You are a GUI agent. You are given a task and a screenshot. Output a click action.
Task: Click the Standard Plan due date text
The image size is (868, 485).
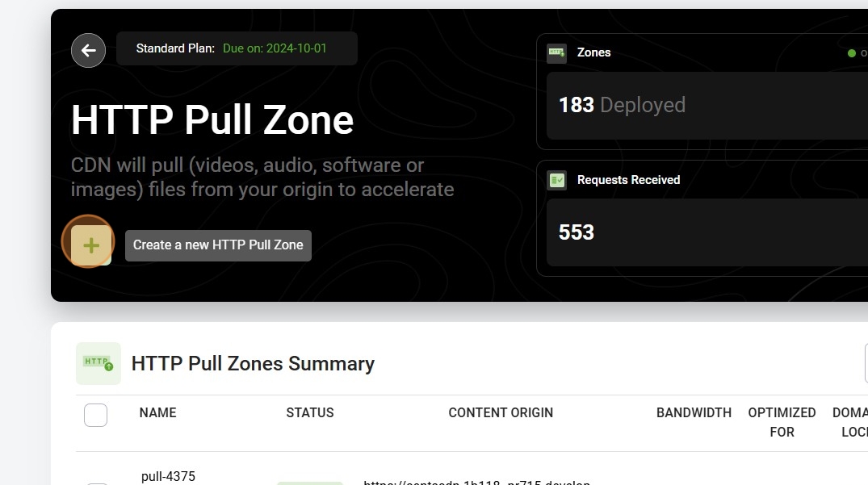pos(275,48)
